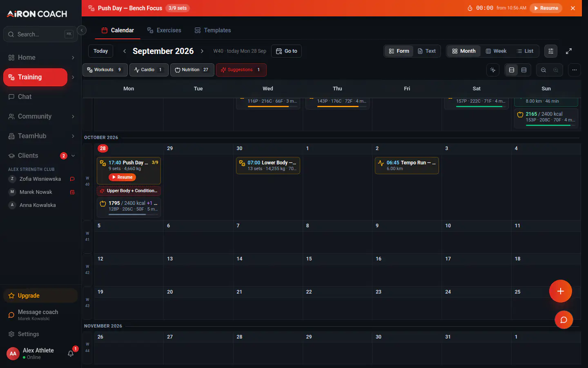
Task: Select the compact row density icon
Action: pos(524,70)
